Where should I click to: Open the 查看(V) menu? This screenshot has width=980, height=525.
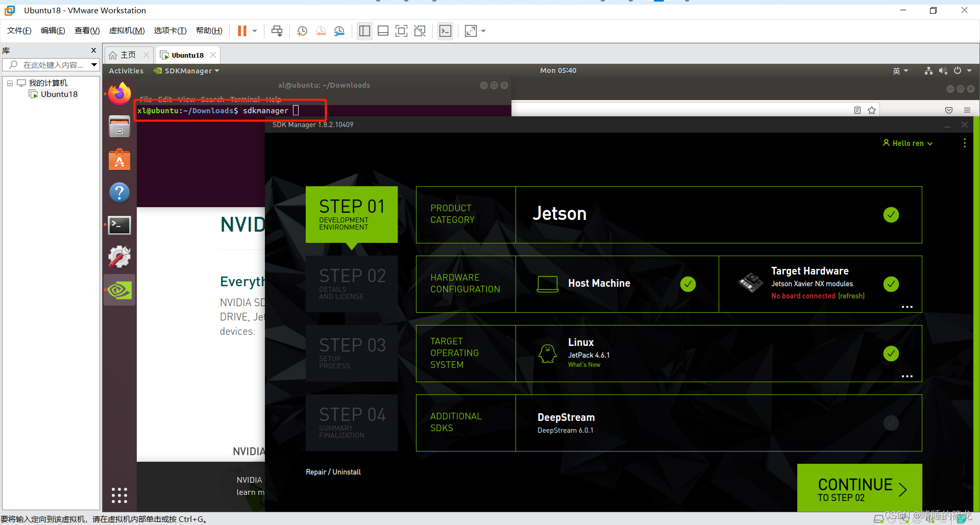pyautogui.click(x=87, y=31)
